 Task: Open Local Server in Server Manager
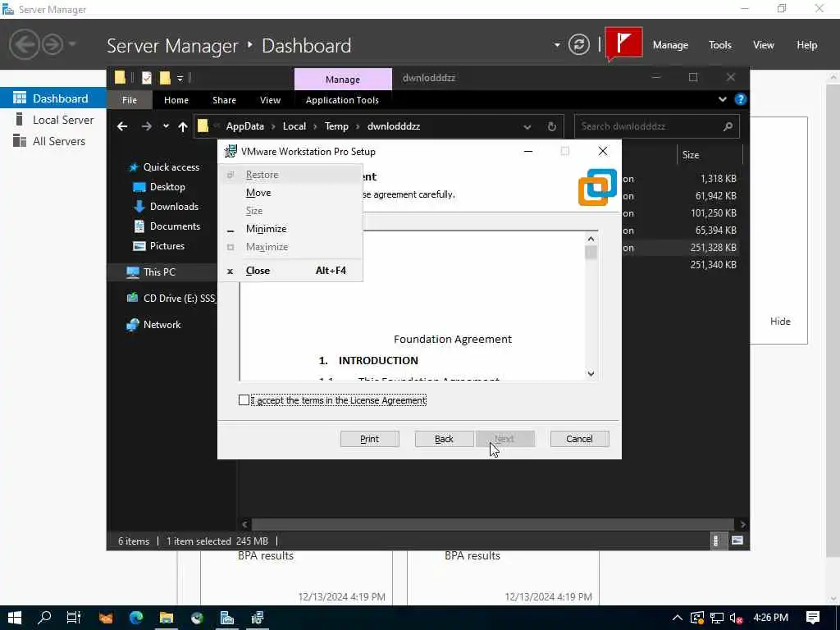(53, 120)
